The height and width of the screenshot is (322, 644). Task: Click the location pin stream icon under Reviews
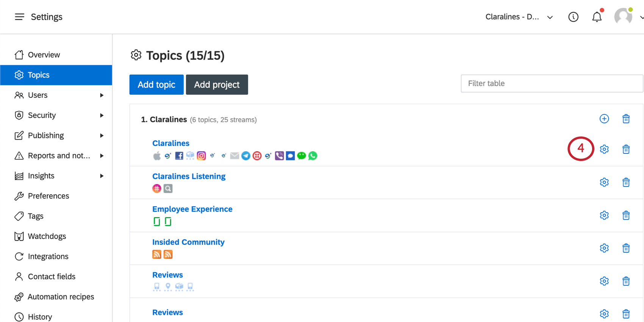pos(168,287)
